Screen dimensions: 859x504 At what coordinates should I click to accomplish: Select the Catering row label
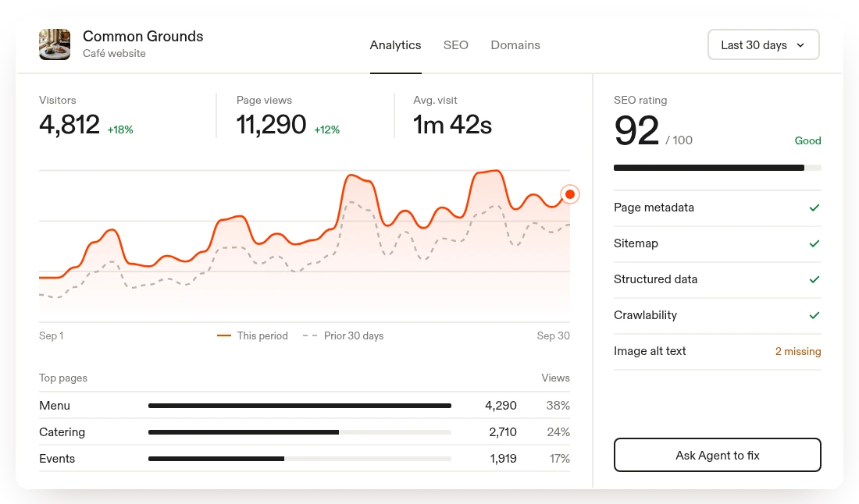coord(62,432)
